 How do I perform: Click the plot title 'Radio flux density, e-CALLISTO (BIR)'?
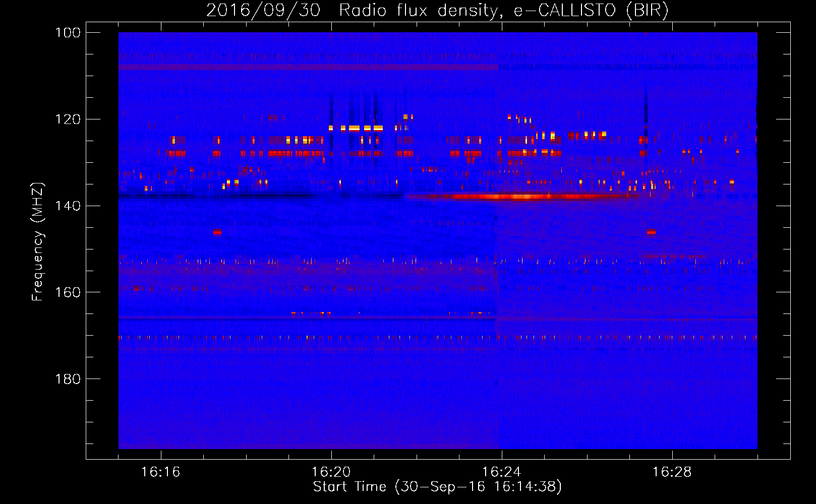point(503,10)
